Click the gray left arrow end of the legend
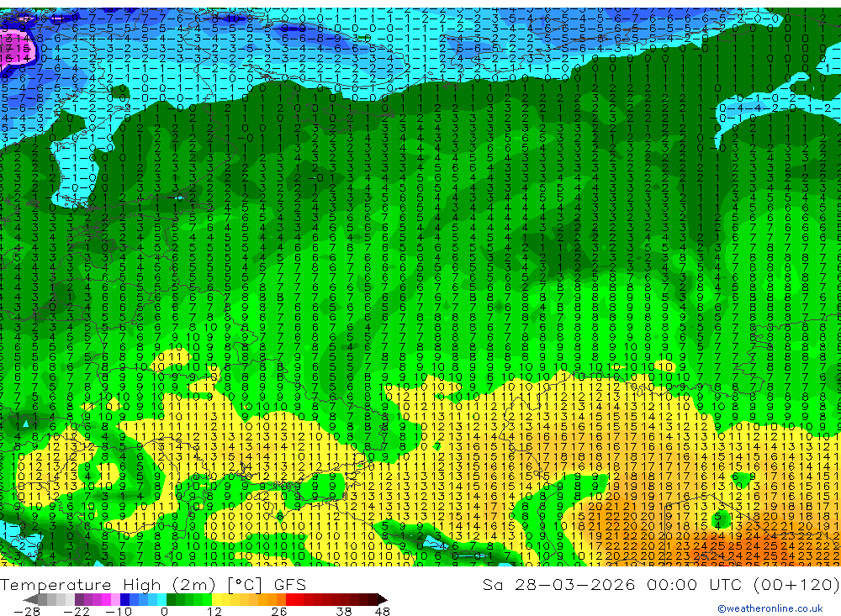The width and height of the screenshot is (841, 616). [30, 599]
